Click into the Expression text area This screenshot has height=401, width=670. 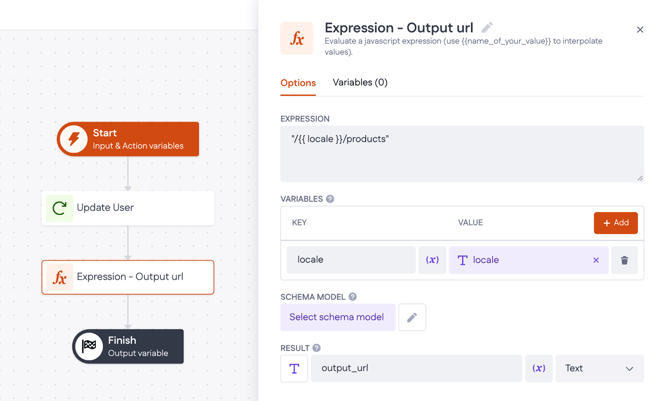click(x=461, y=153)
